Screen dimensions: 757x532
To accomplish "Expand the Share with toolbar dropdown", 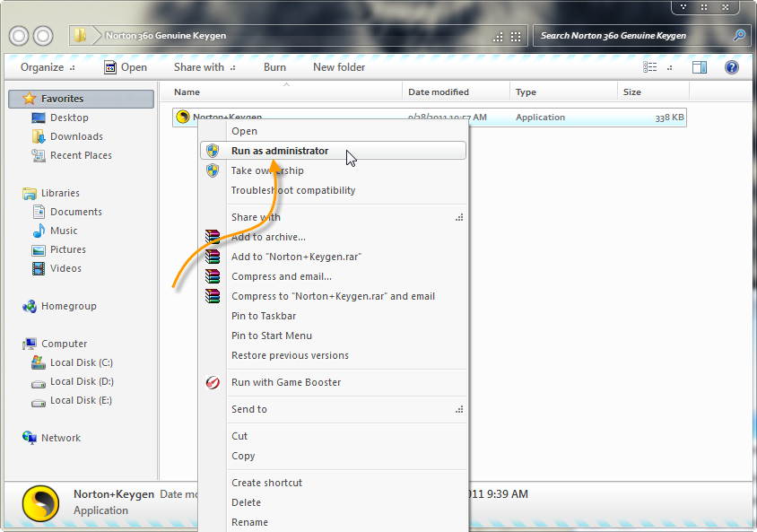I will (204, 67).
